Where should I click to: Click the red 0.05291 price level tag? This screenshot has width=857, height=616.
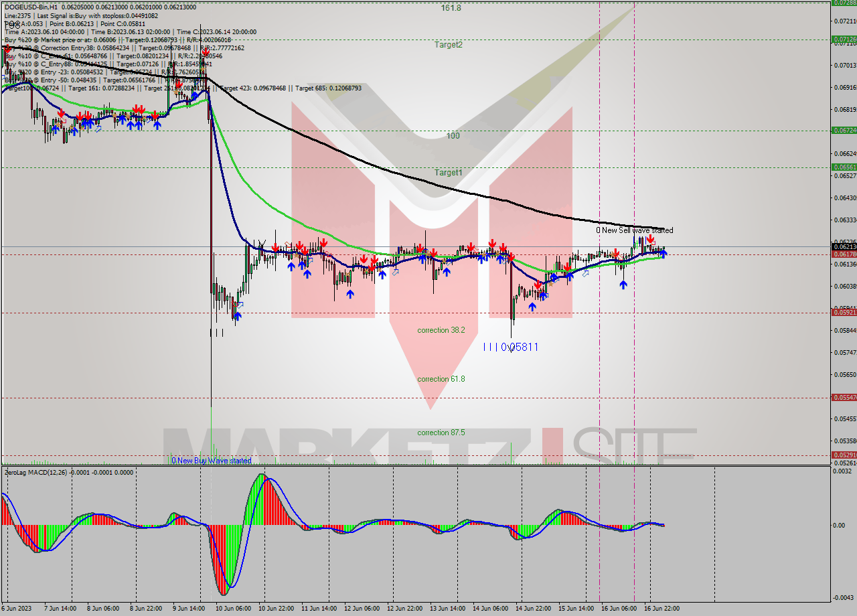click(844, 455)
